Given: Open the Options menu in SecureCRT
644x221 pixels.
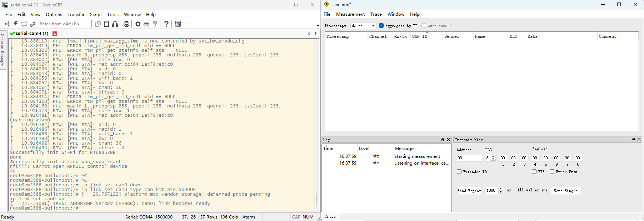Looking at the screenshot, I should tap(54, 14).
